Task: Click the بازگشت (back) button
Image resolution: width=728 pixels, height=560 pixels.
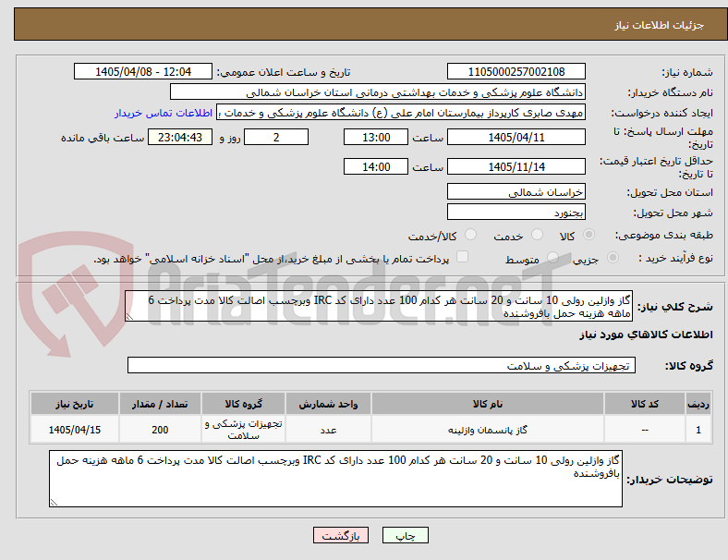Action: tap(341, 535)
